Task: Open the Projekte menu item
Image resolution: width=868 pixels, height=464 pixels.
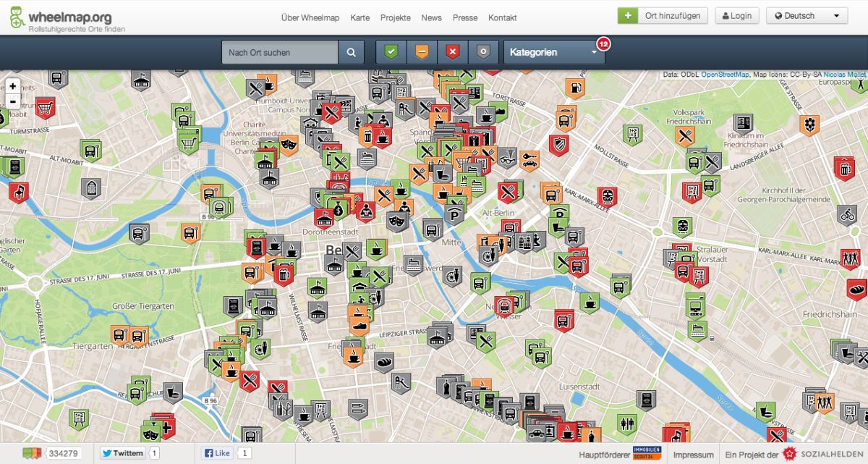Action: point(395,17)
